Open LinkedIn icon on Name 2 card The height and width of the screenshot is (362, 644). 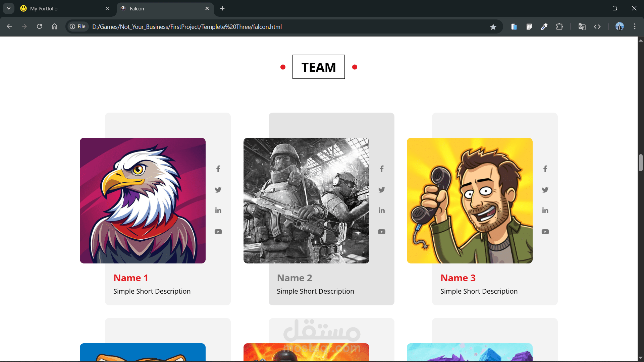point(382,210)
